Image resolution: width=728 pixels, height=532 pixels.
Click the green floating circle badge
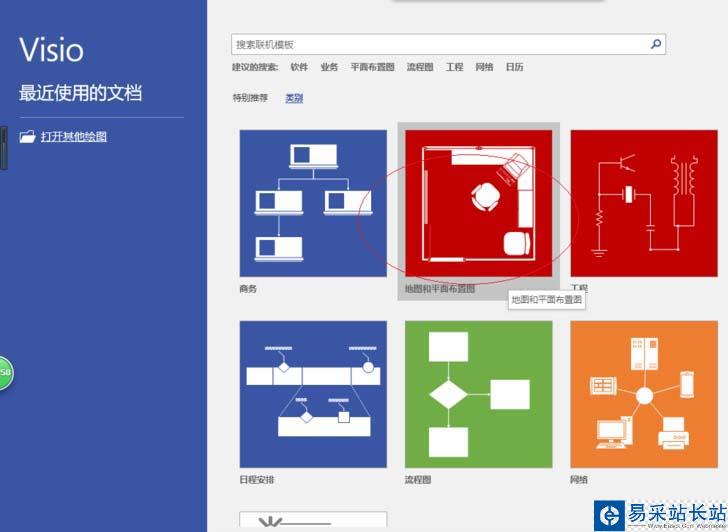click(6, 373)
